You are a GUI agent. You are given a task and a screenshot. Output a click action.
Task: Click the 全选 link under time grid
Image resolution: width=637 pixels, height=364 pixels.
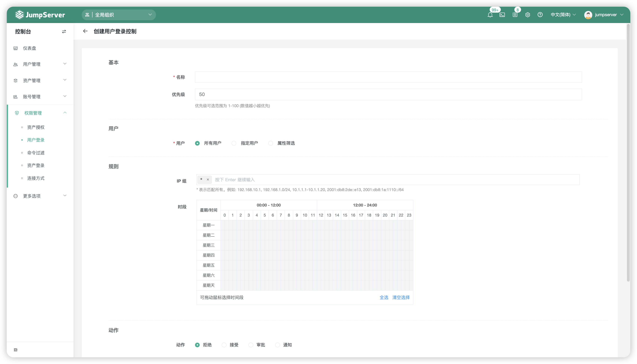pyautogui.click(x=384, y=298)
